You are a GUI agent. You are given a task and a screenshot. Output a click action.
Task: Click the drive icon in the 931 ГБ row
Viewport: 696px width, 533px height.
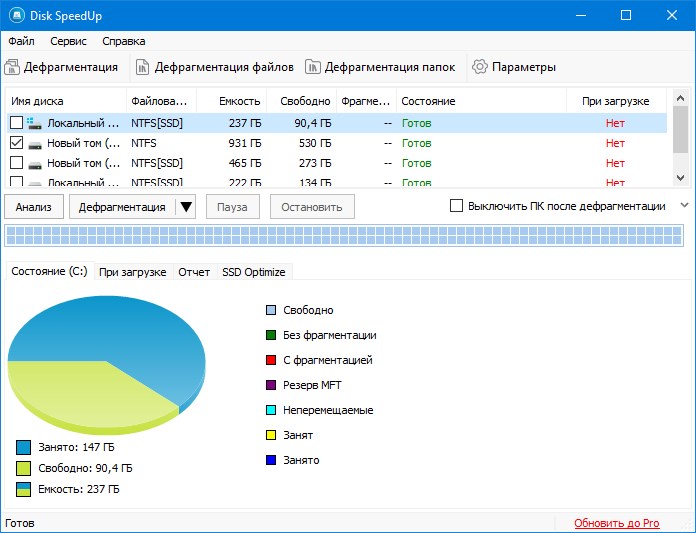35,144
